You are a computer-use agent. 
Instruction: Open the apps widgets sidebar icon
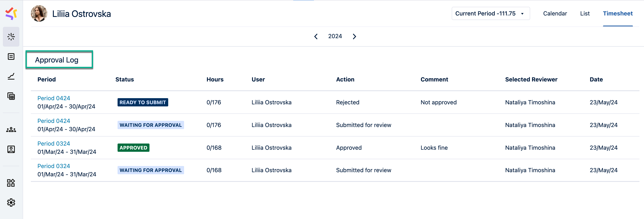pyautogui.click(x=11, y=183)
